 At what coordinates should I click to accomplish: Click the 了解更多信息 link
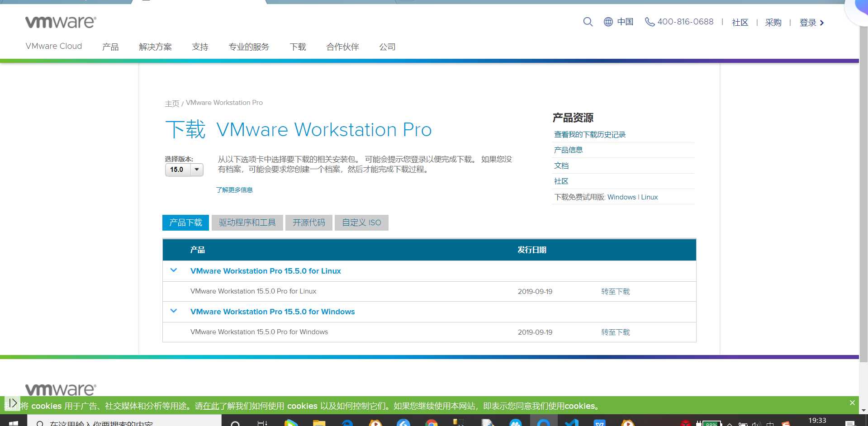(x=234, y=190)
